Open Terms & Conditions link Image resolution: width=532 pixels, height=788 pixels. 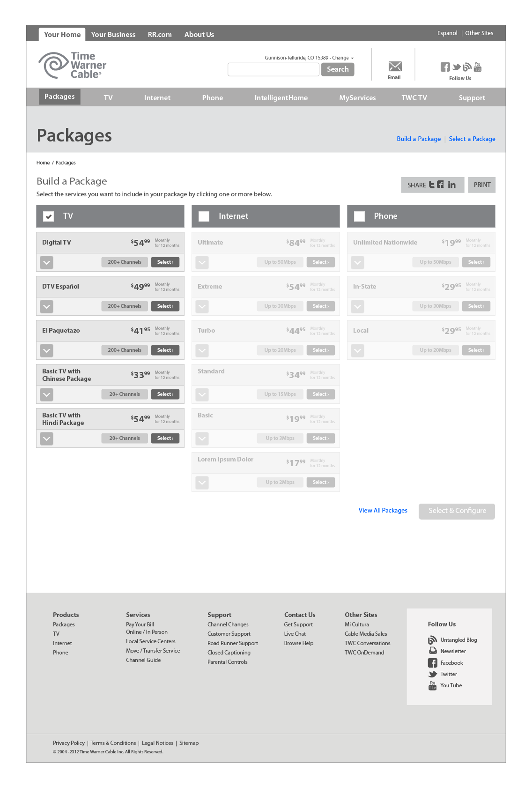[x=113, y=743]
